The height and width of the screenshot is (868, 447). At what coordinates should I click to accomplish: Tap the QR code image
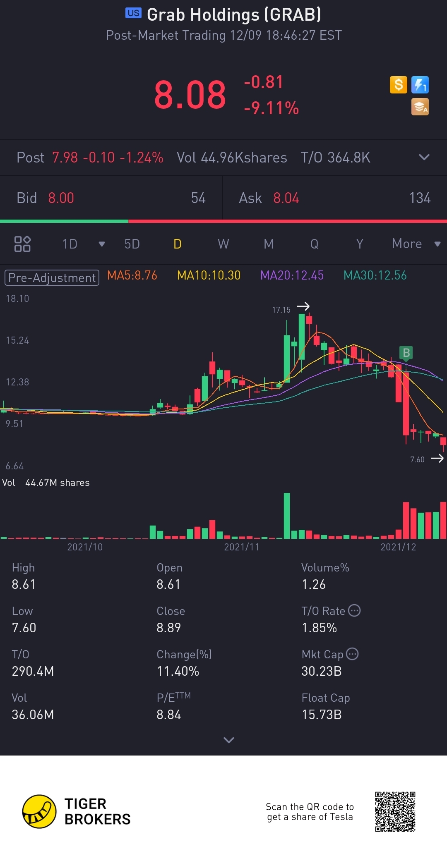tap(395, 811)
